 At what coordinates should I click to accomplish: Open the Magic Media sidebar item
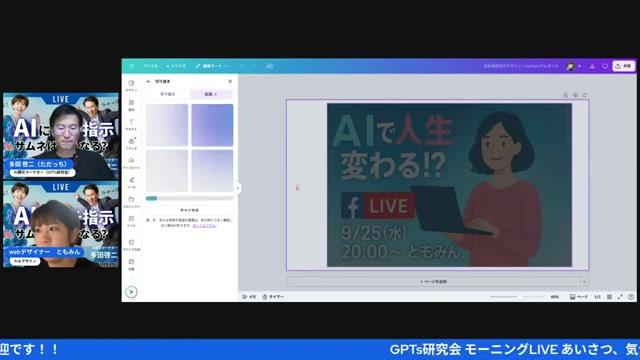131,244
